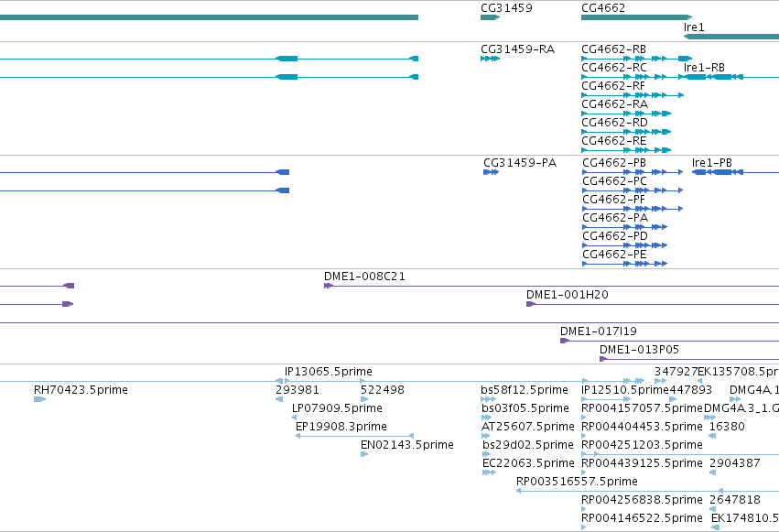Select EST RP004439125.5prime

point(642,464)
